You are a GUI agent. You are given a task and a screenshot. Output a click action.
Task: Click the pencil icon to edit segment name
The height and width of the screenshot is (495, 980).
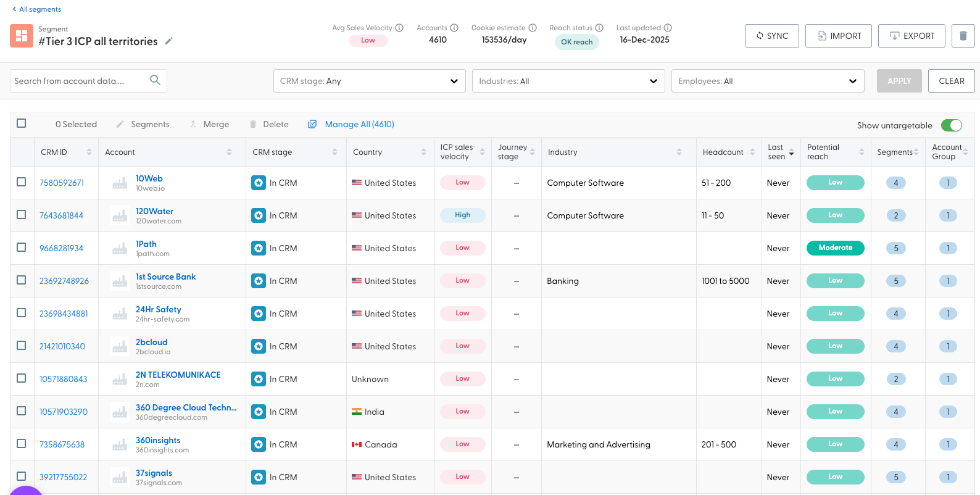(169, 41)
